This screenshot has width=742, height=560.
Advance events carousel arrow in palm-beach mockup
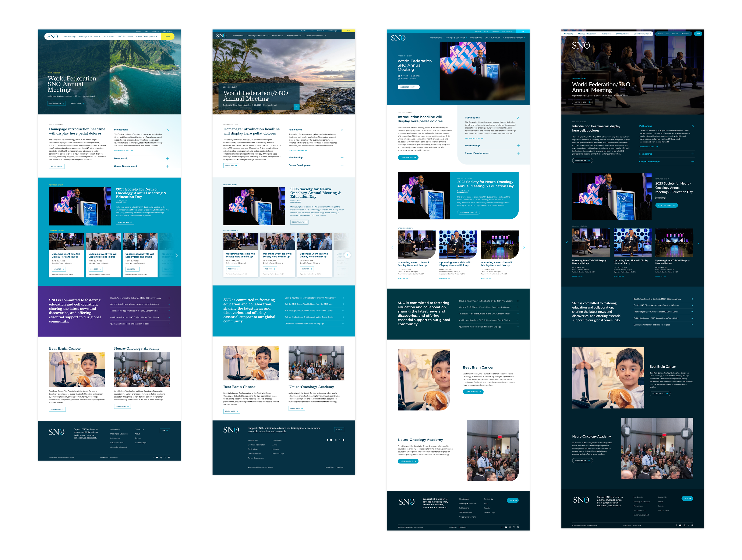347,255
